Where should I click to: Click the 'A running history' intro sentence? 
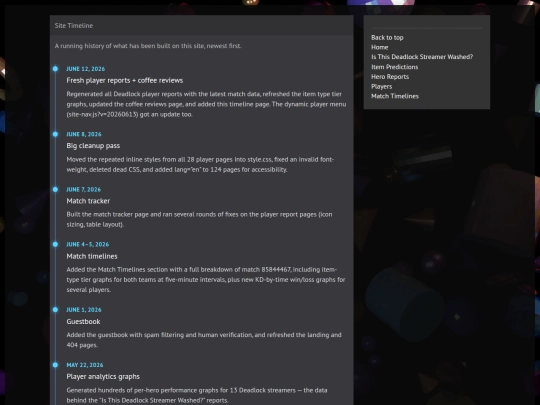click(148, 46)
